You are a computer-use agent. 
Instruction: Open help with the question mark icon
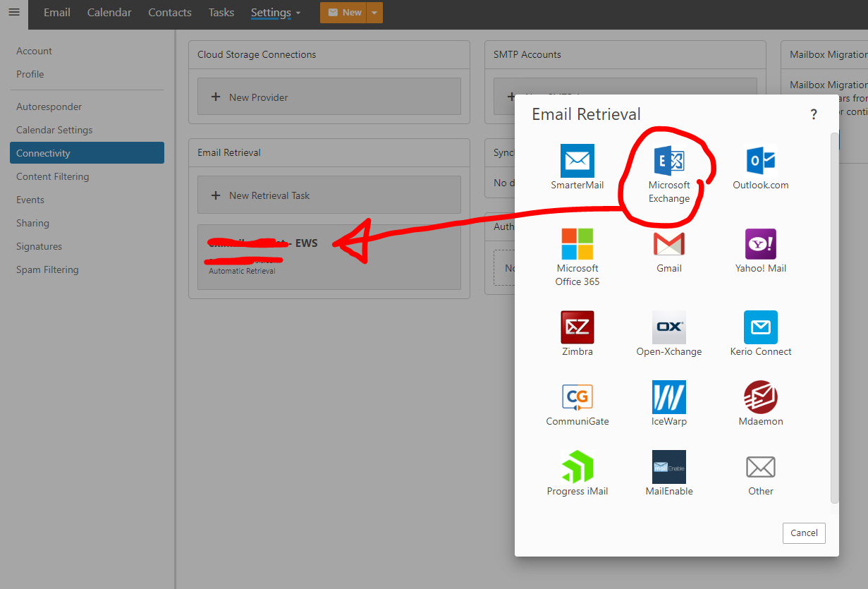[x=814, y=114]
